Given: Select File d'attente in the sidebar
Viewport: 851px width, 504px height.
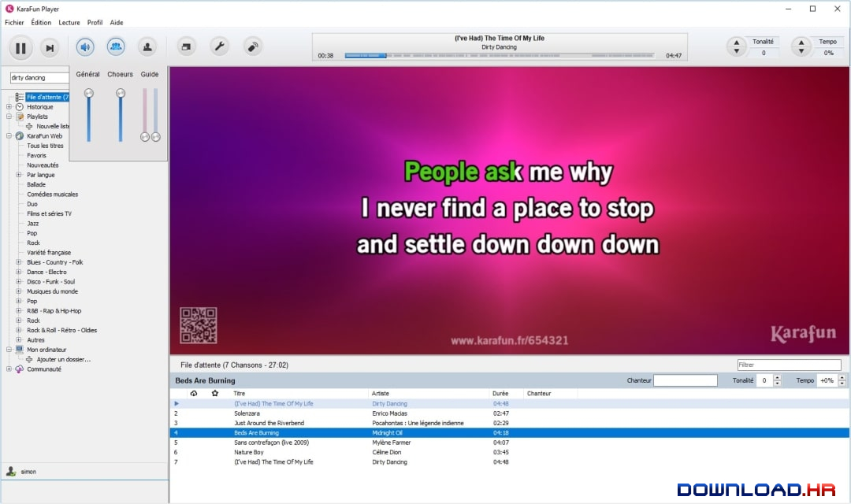Looking at the screenshot, I should click(x=47, y=97).
